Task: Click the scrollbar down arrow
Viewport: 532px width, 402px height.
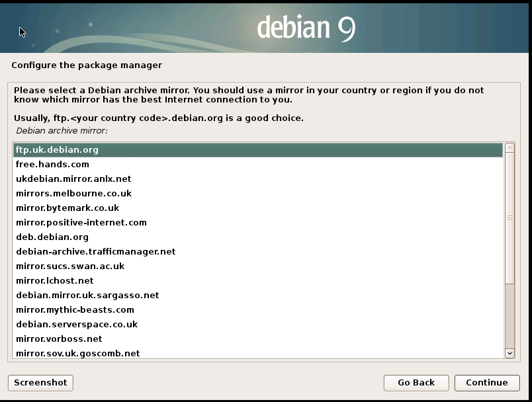Action: point(510,353)
